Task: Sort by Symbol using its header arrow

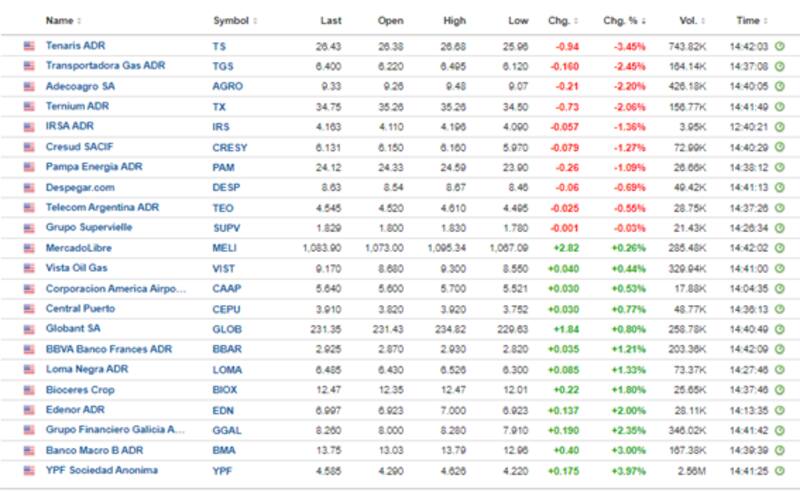Action: 254,21
